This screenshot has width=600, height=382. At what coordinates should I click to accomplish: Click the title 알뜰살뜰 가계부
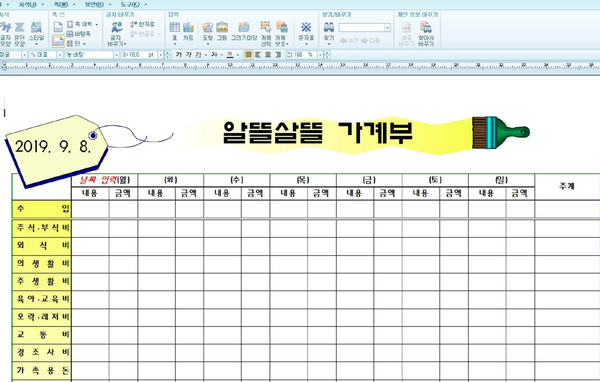pyautogui.click(x=318, y=133)
